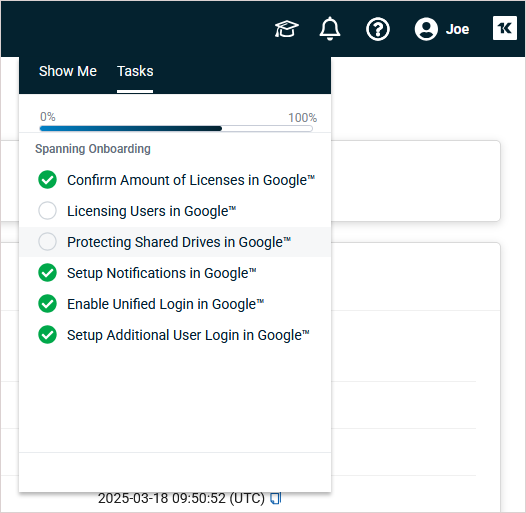
Task: Click the Kaseya K logo icon
Action: pyautogui.click(x=505, y=28)
